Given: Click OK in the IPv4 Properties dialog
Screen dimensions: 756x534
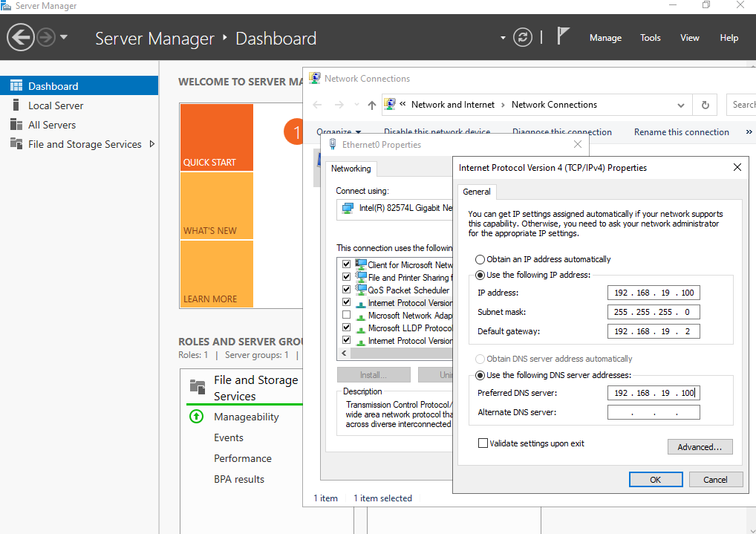Looking at the screenshot, I should 655,480.
